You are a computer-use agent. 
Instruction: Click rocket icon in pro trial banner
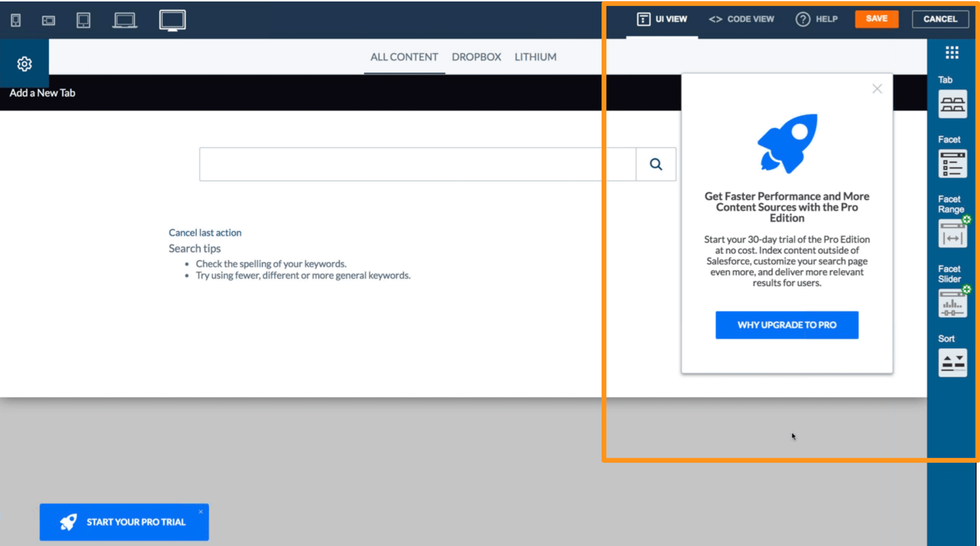(68, 522)
